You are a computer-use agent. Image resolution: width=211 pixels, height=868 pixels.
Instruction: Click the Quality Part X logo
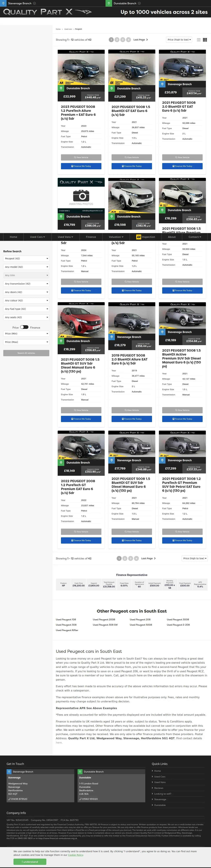click(47, 12)
